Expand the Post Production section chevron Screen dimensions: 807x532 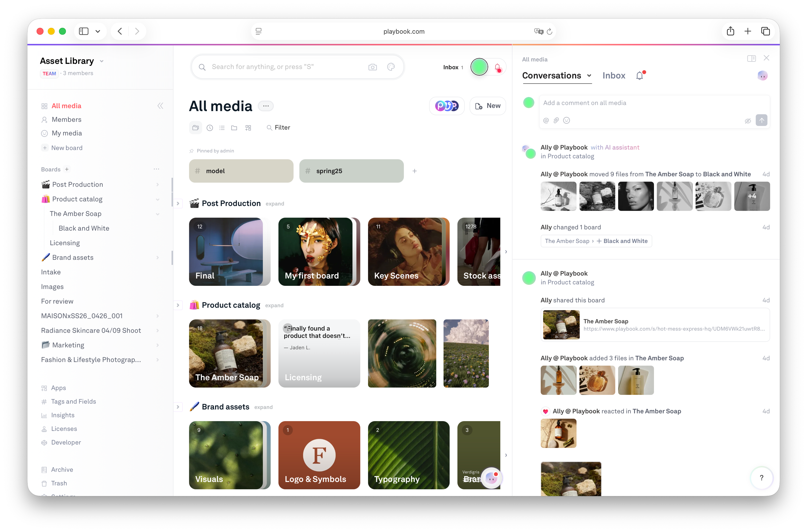178,204
